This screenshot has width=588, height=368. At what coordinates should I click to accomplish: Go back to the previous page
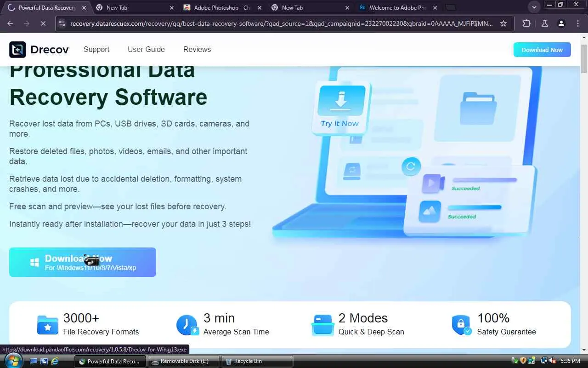click(10, 23)
